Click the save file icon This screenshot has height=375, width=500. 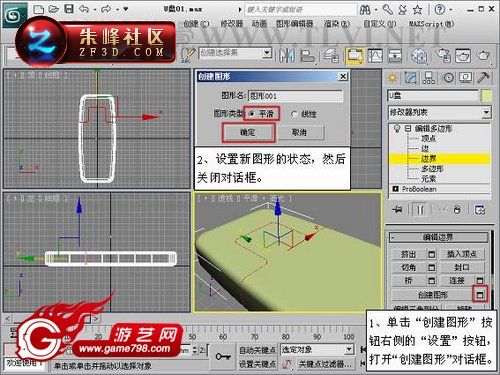[x=69, y=9]
